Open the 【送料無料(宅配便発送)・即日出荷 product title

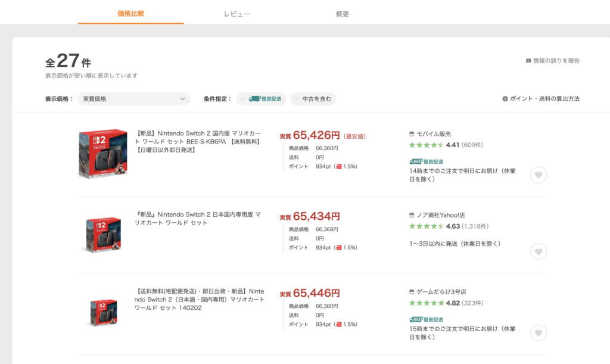[x=199, y=300]
